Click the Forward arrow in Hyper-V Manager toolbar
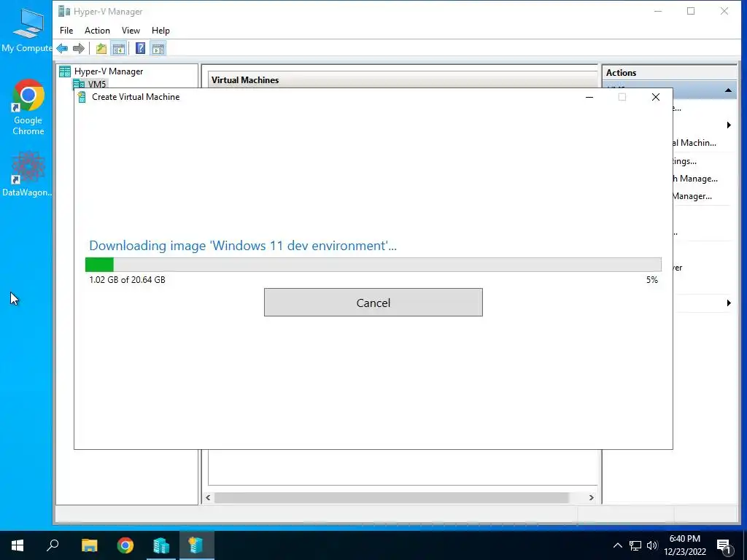 pos(79,48)
